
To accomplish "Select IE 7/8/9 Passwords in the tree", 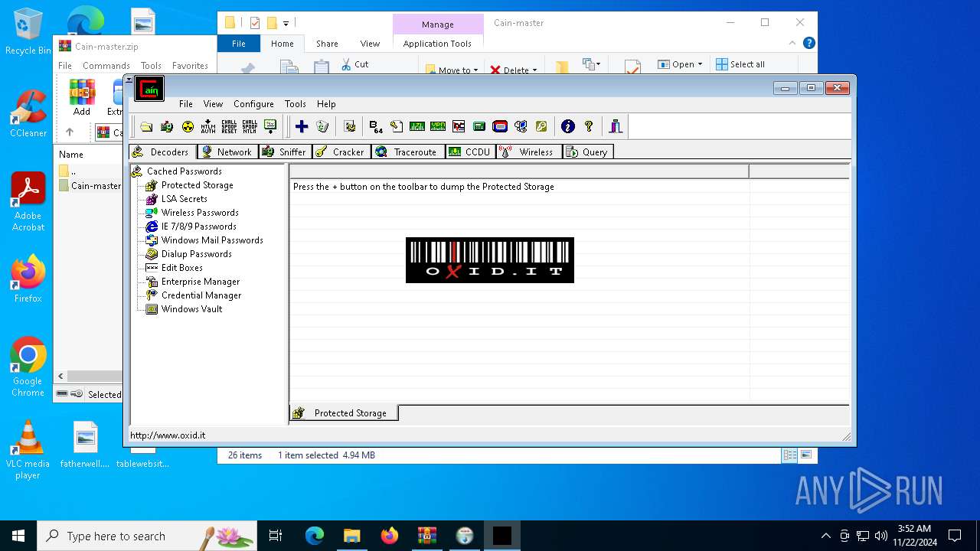I will 198,227.
